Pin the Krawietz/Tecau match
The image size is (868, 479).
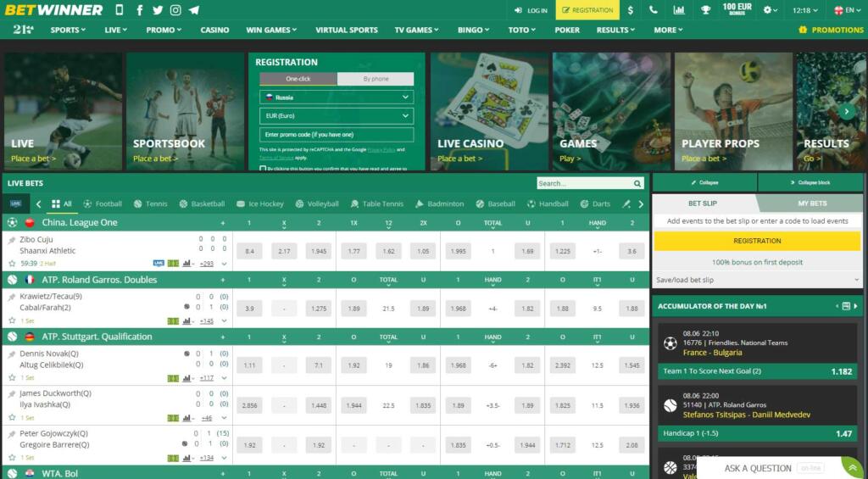pos(12,298)
